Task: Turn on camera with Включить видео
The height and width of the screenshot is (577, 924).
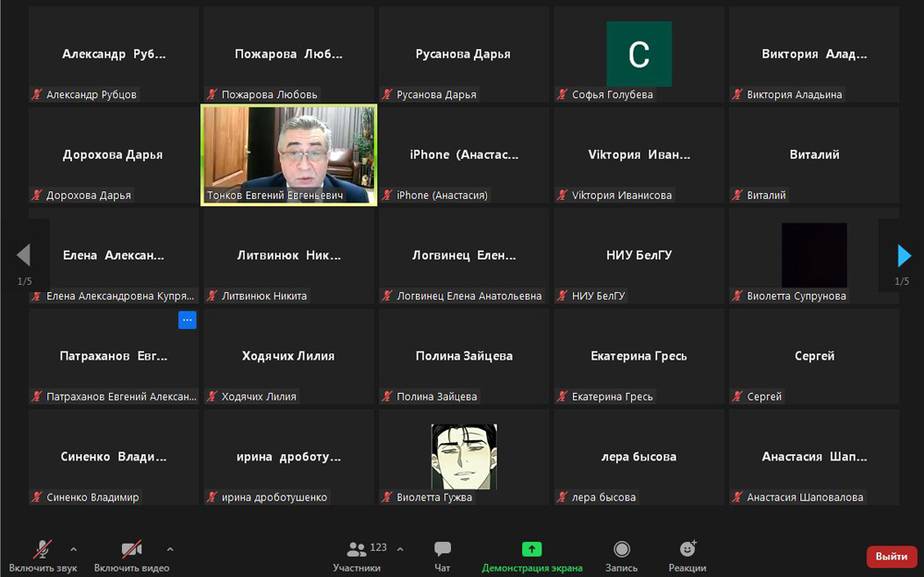Action: point(131,555)
